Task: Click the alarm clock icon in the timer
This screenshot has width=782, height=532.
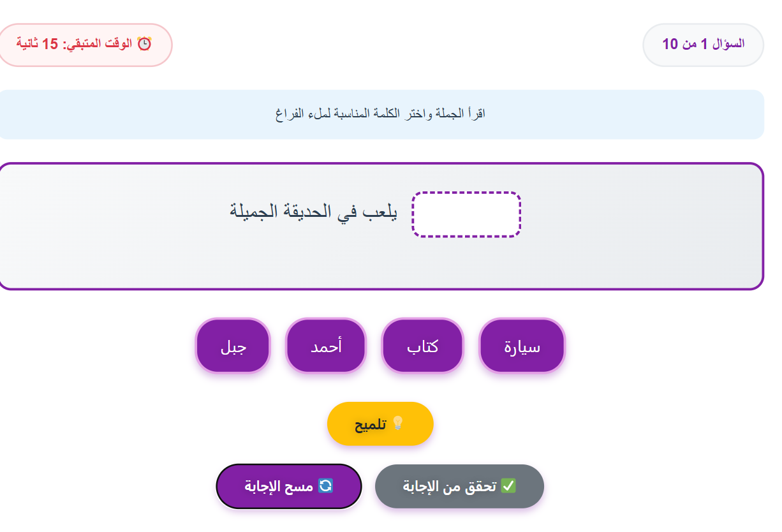Action: point(145,44)
